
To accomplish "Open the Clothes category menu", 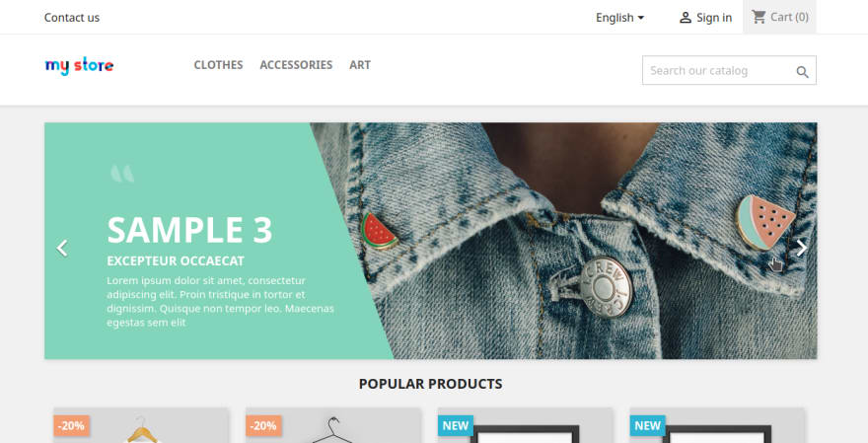I will [x=218, y=65].
